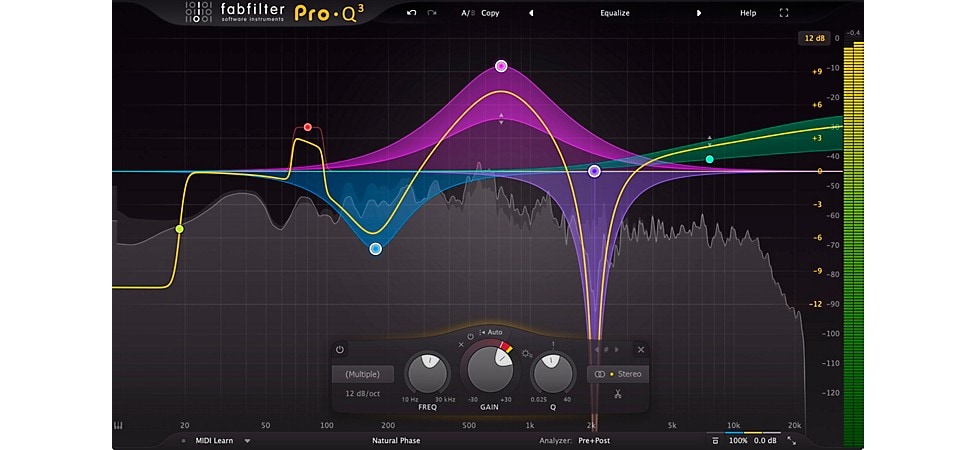Open the Analyzer Pre+Post settings
976x450 pixels.
(596, 441)
